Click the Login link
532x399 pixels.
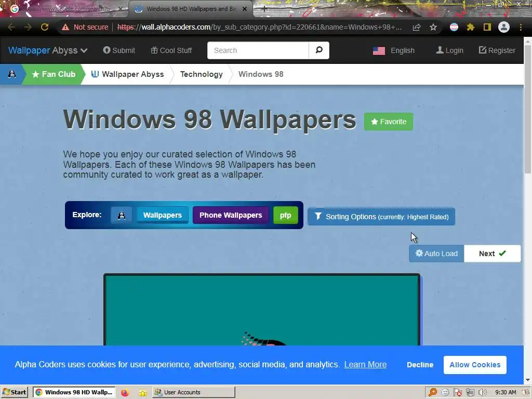click(449, 50)
